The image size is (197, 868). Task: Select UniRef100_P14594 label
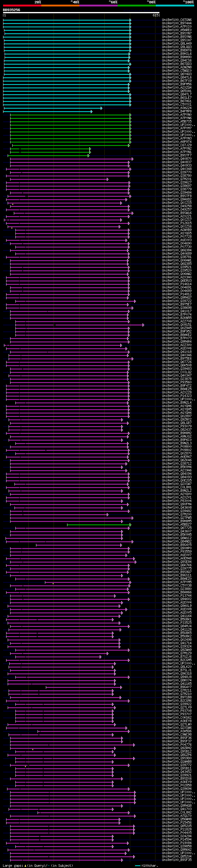(x=177, y=839)
